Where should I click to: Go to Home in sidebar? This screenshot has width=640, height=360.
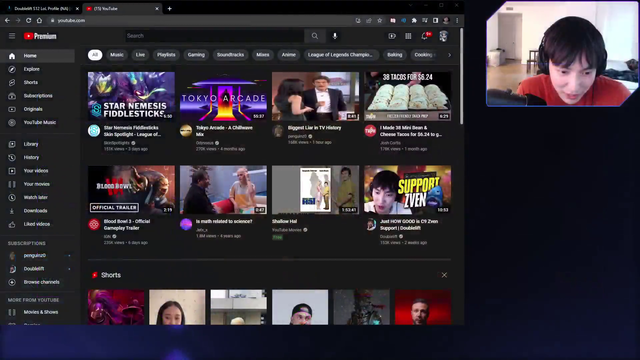(37, 56)
